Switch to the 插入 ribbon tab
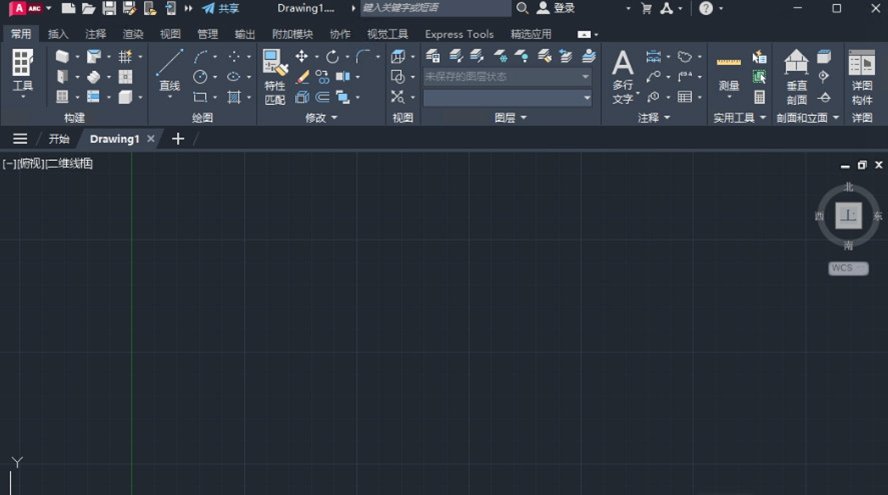The height and width of the screenshot is (495, 888). tap(58, 34)
